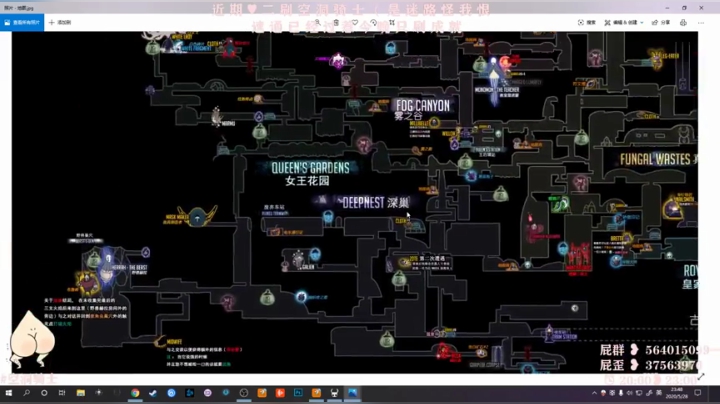Switch to Photoshop on the taskbar
Viewport: 720px width, 404px height.
pyautogui.click(x=298, y=393)
